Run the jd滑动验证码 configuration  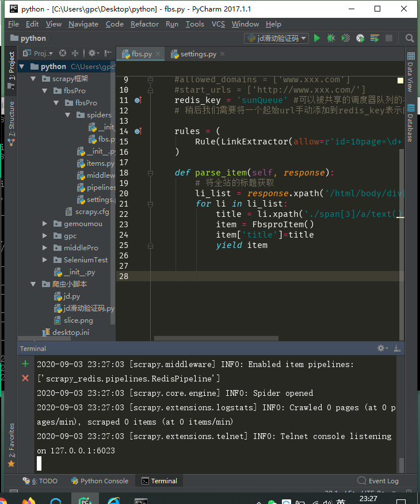pyautogui.click(x=317, y=38)
